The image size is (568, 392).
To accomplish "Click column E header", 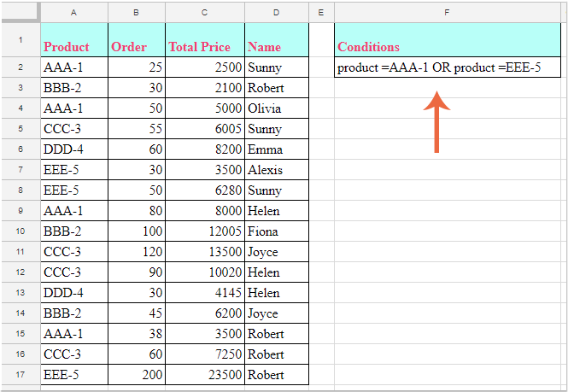I will point(320,13).
